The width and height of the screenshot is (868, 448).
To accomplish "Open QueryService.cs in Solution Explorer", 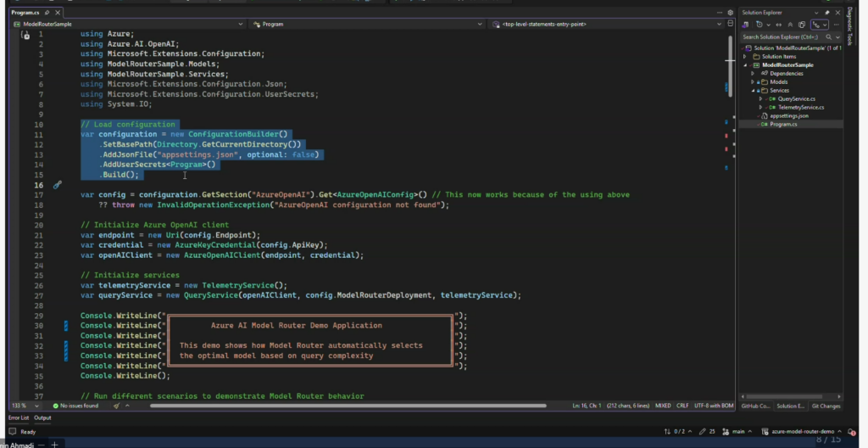I will coord(796,98).
